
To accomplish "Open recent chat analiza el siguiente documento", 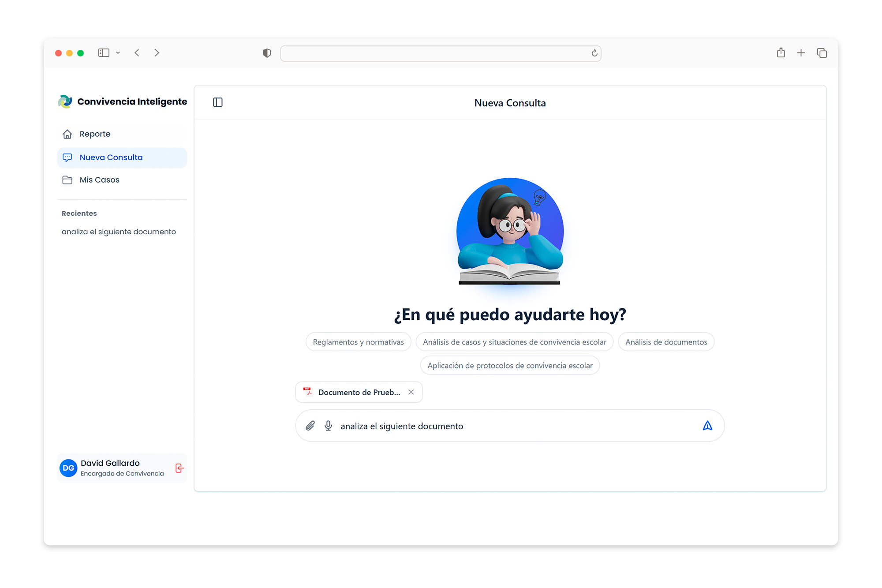I will point(119,232).
